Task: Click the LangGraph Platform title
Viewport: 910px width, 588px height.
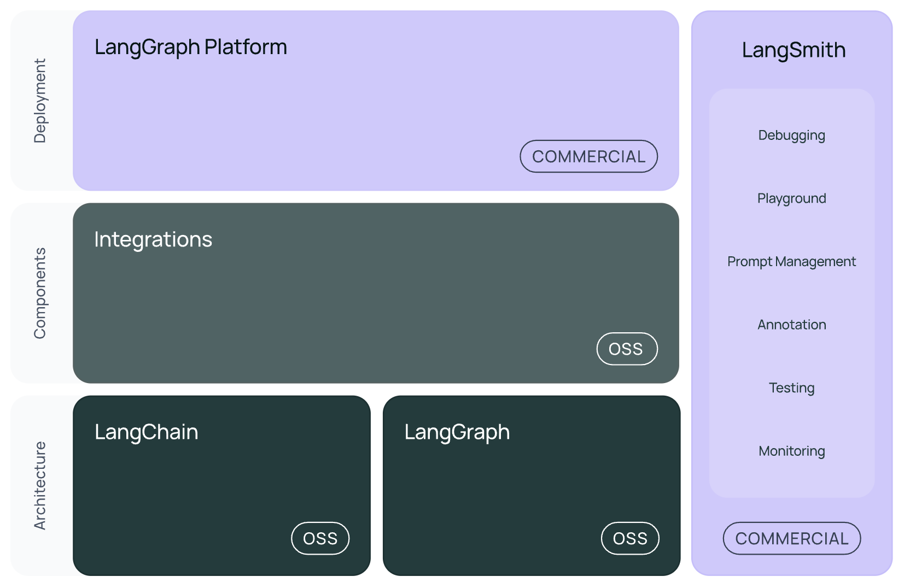Action: 191,48
